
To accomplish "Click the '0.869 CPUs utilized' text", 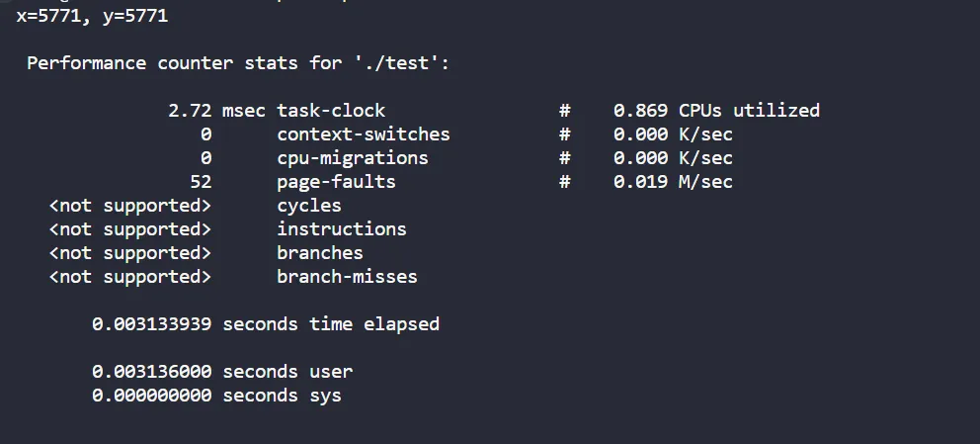I will (716, 111).
